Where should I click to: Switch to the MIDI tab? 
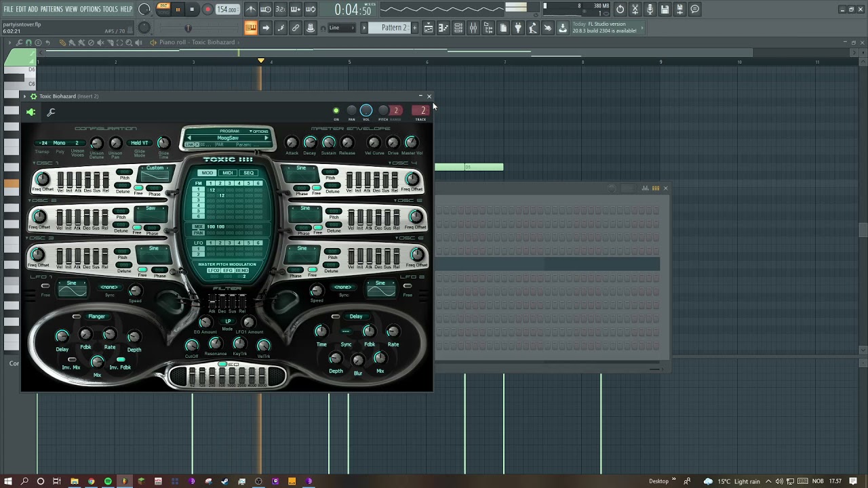point(228,173)
